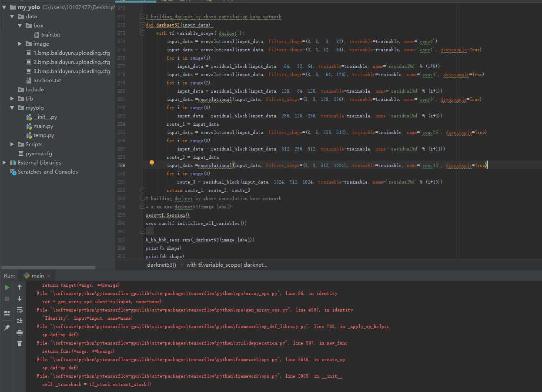Click 'route_1 = input_data' code line
The width and height of the screenshot is (542, 392).
coord(193,124)
